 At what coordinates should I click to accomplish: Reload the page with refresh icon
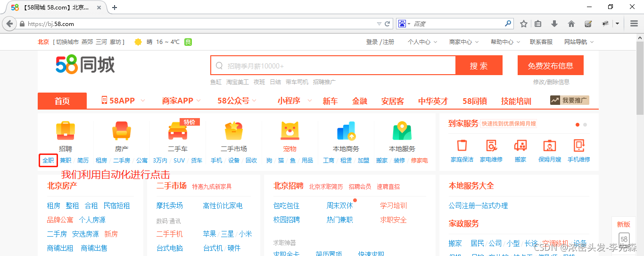(x=388, y=24)
